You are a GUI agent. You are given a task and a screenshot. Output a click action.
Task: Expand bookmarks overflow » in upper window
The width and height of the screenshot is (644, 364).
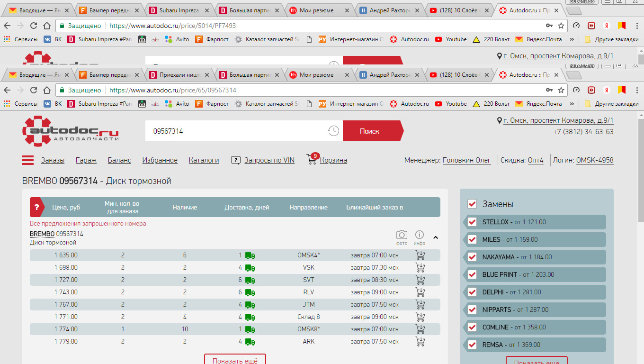(572, 39)
